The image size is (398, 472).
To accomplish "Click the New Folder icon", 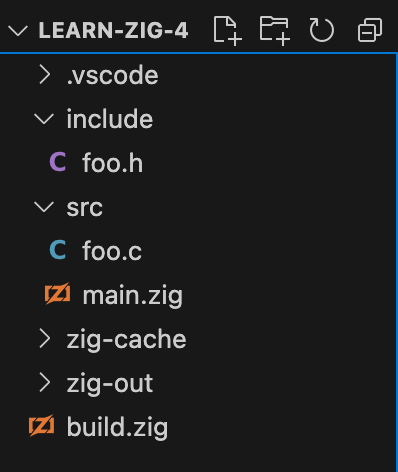I will pos(274,31).
